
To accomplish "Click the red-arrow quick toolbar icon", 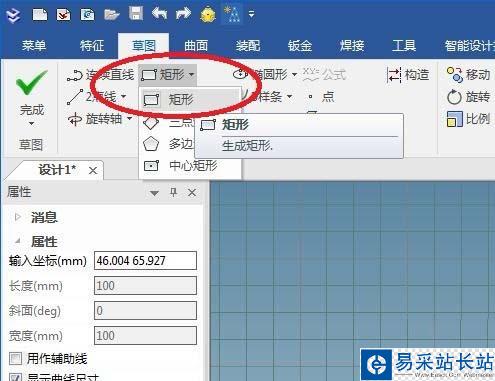I will [63, 15].
